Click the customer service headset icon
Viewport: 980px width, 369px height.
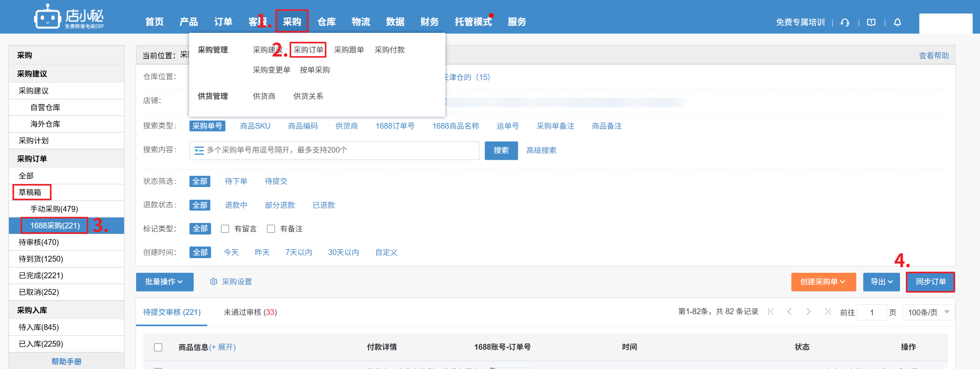click(x=845, y=22)
